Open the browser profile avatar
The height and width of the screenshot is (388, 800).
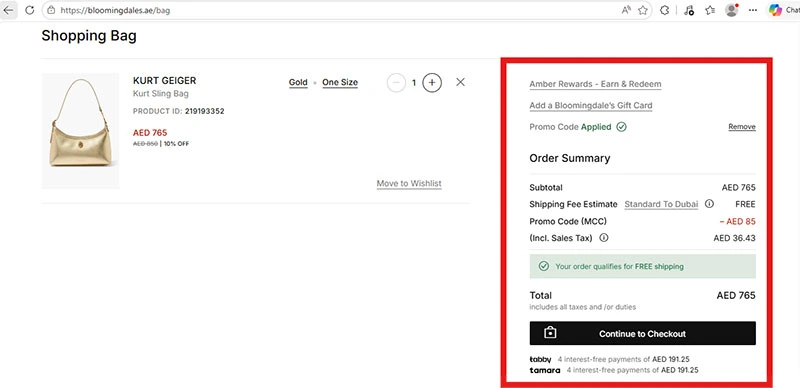732,10
